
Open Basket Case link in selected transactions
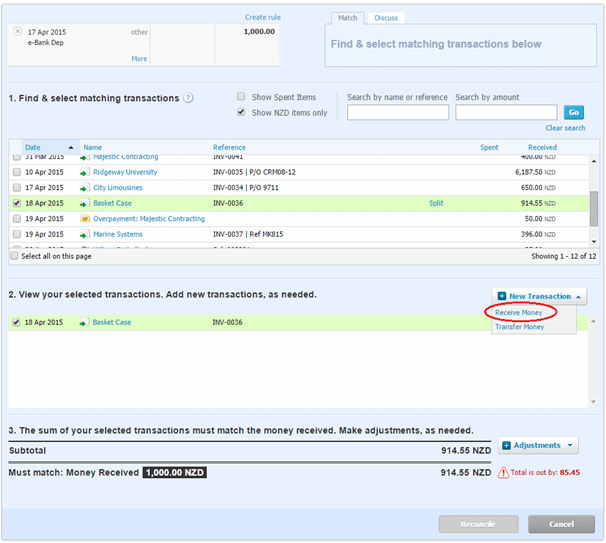tap(112, 322)
